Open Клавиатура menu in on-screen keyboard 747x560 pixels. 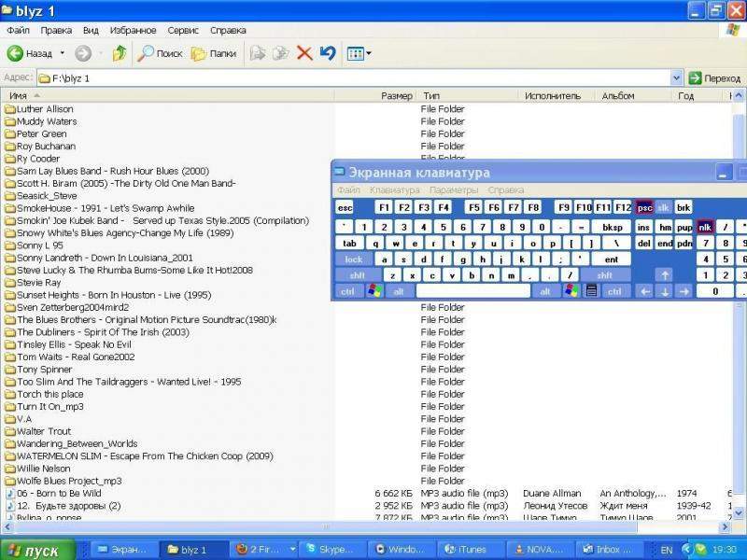394,190
